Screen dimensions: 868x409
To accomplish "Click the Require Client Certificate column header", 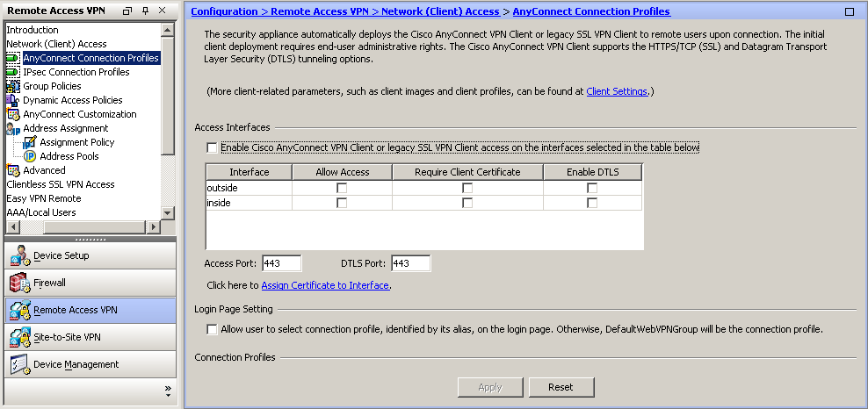I will pos(467,172).
